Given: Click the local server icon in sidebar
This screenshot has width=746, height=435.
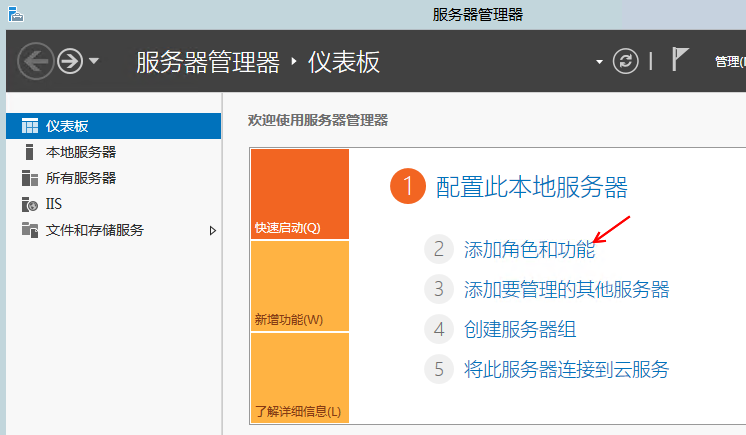Looking at the screenshot, I should (30, 152).
